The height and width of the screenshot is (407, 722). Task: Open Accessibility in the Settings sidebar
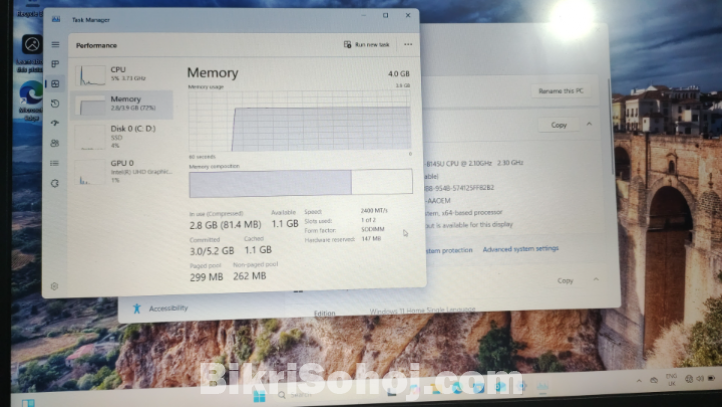point(168,308)
